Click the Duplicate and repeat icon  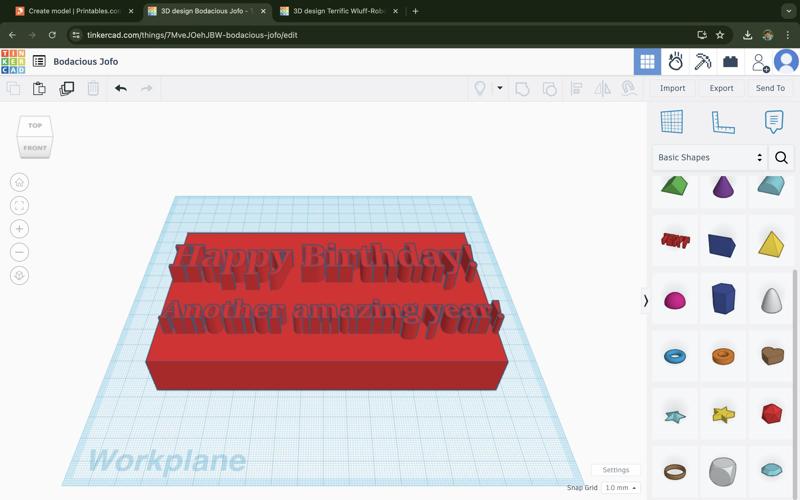[x=66, y=89]
